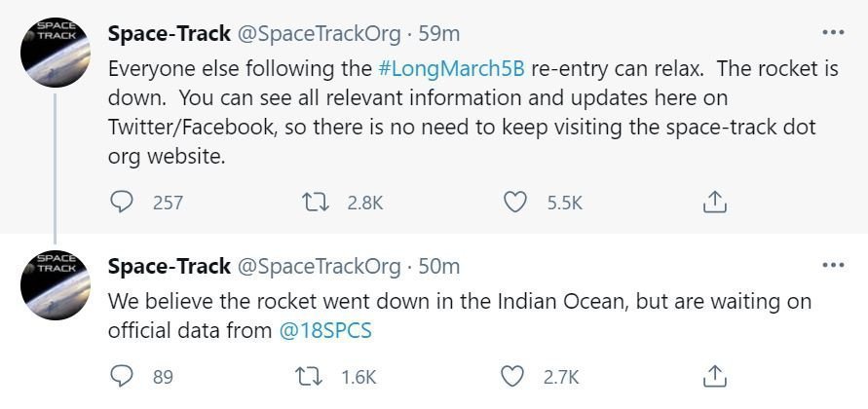868x409 pixels.
Task: Reply to the Indian Ocean tweet
Action: (122, 377)
